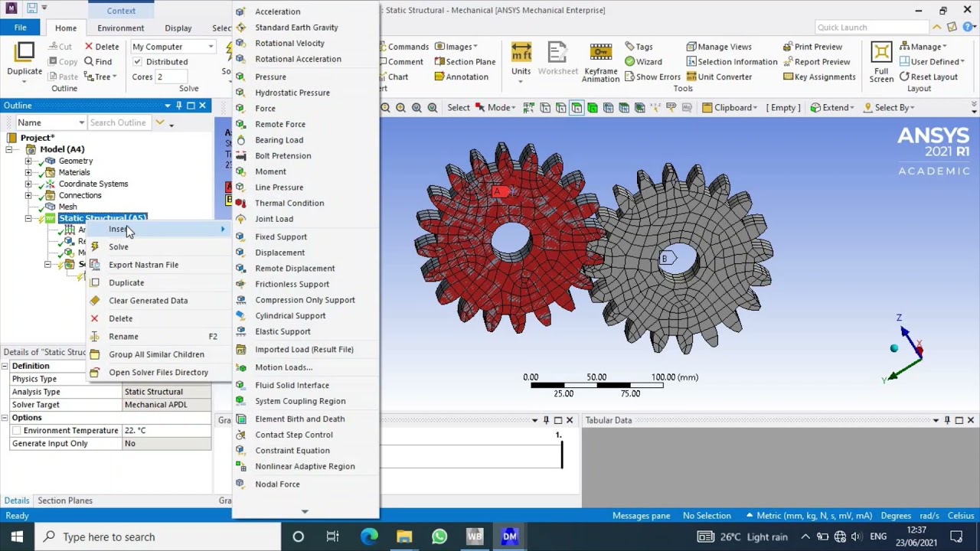Open the Clipboard dropdown
Image resolution: width=980 pixels, height=551 pixels.
[x=730, y=108]
